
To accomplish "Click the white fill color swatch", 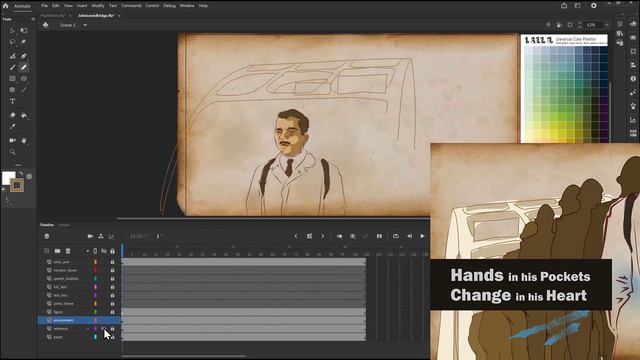I will [8, 178].
